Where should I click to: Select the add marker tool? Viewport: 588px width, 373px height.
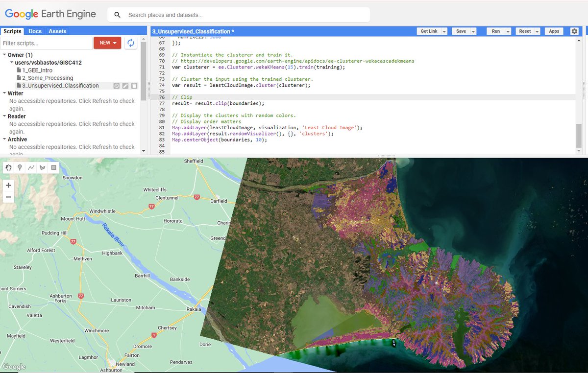[20, 167]
